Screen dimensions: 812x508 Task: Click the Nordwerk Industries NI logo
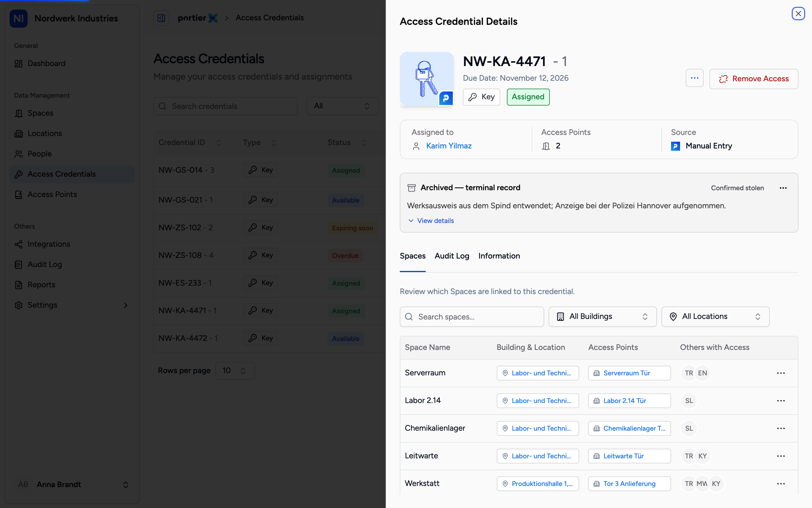[18, 18]
